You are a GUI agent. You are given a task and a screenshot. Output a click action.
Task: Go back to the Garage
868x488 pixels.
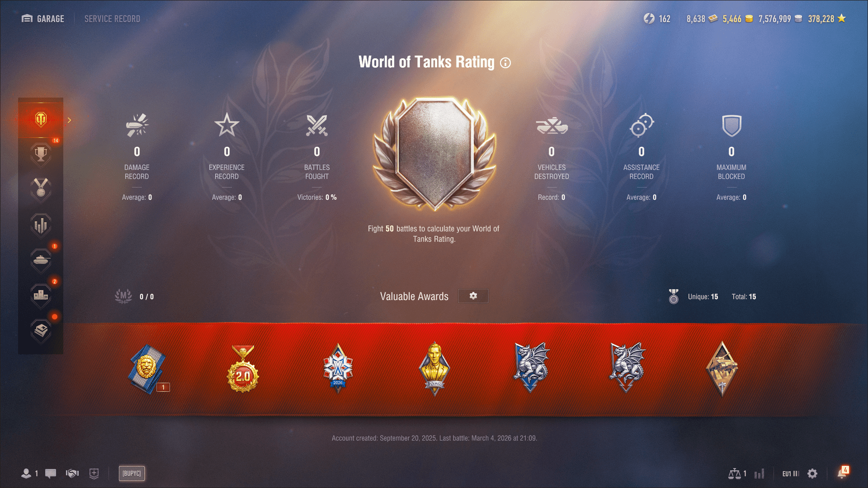tap(43, 19)
